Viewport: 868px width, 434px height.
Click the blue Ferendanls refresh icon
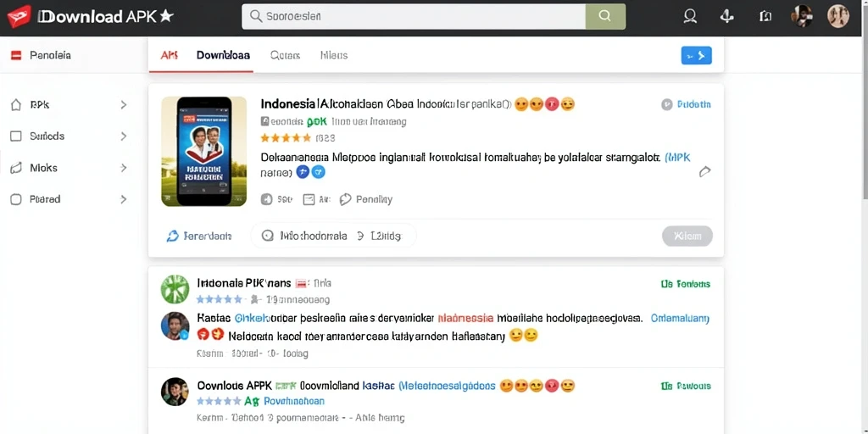pos(173,236)
